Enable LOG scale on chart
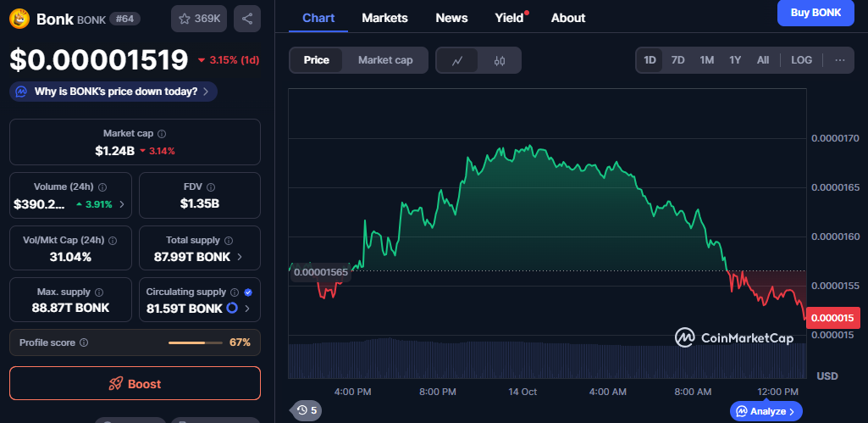This screenshot has width=868, height=423. [x=801, y=60]
